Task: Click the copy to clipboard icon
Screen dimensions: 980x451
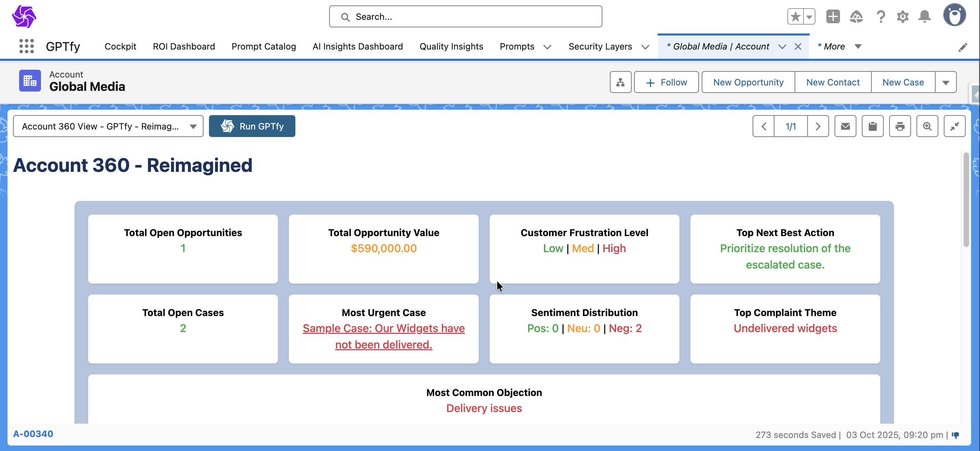Action: tap(872, 126)
